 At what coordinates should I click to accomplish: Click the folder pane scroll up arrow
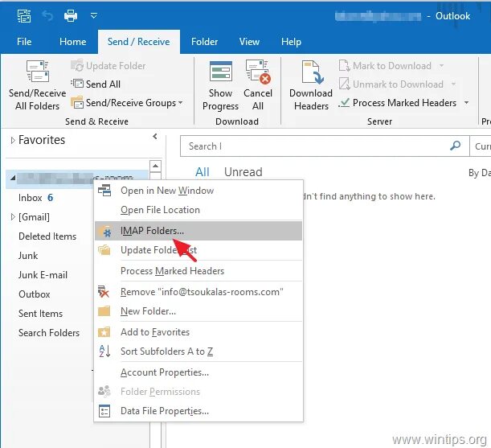tap(156, 166)
